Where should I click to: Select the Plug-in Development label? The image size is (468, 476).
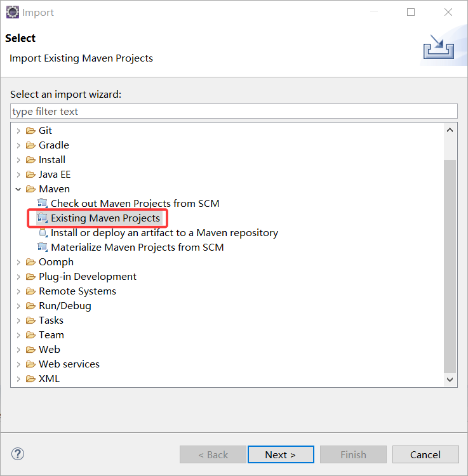point(88,276)
